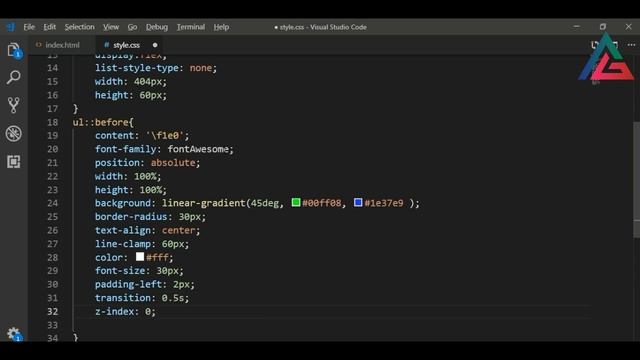Click the VS Code logo in the title bar
This screenshot has width=640, height=360.
click(x=11, y=27)
